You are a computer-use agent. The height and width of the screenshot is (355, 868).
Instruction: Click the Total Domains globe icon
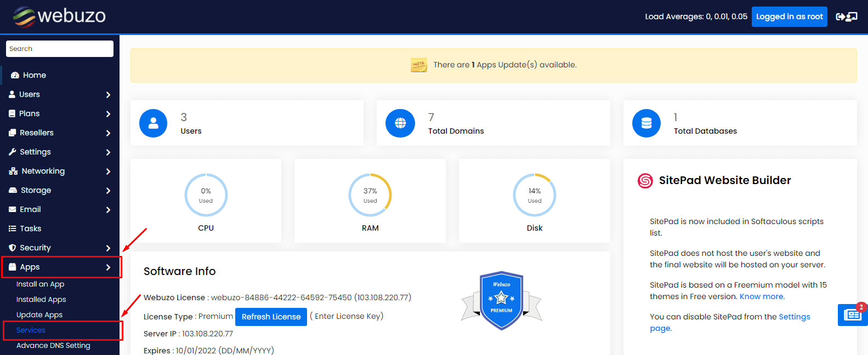pyautogui.click(x=400, y=123)
